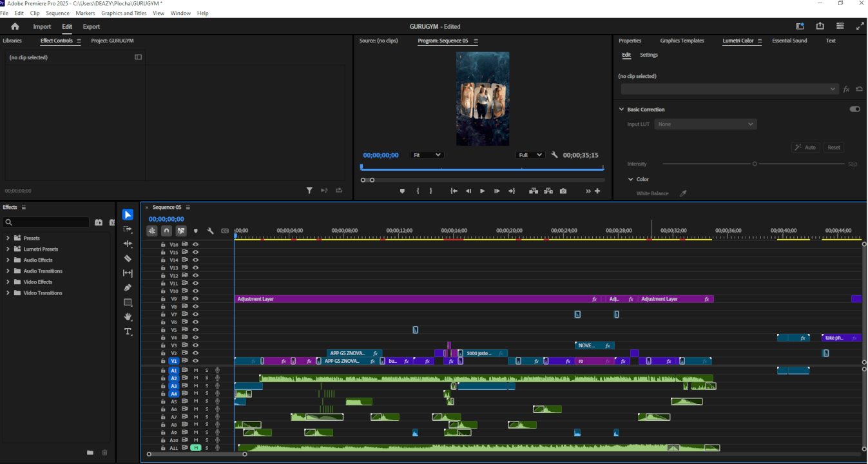The height and width of the screenshot is (464, 868).
Task: Toggle snapping with the magnet icon
Action: coord(166,230)
